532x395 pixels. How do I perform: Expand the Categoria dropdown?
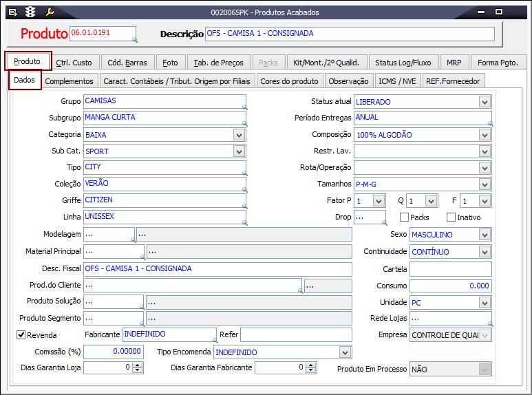pyautogui.click(x=239, y=135)
